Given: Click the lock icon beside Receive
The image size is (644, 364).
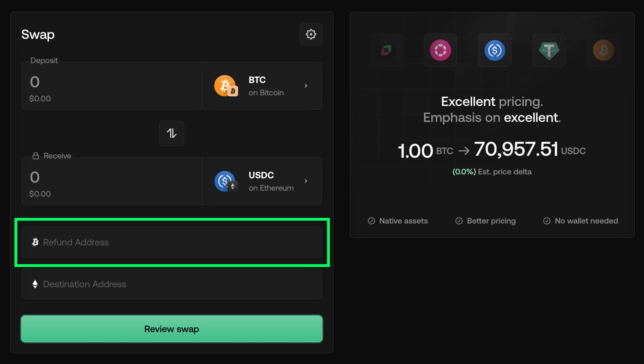Looking at the screenshot, I should [x=36, y=156].
